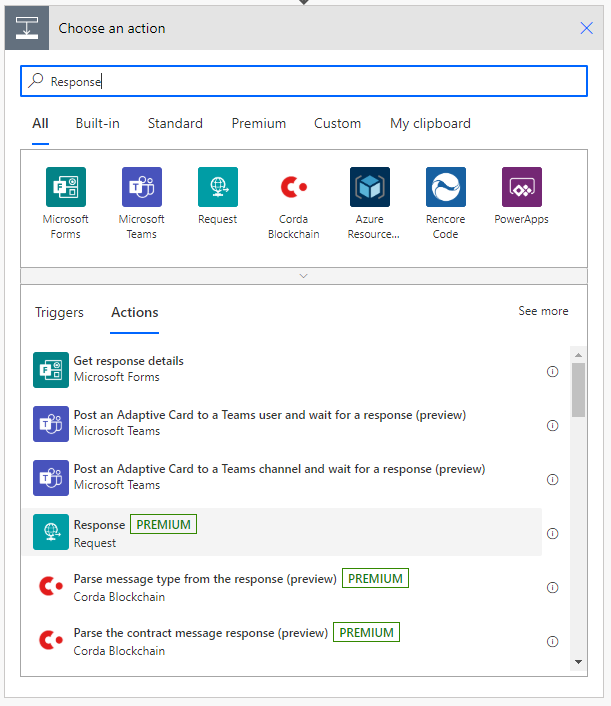Click Corda icon for Parse contract message response

point(51,640)
